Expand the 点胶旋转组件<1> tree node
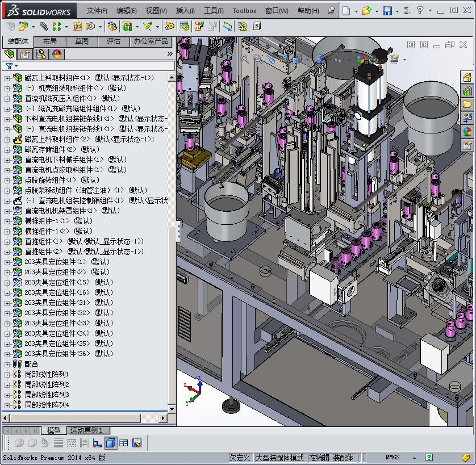 [x=7, y=180]
